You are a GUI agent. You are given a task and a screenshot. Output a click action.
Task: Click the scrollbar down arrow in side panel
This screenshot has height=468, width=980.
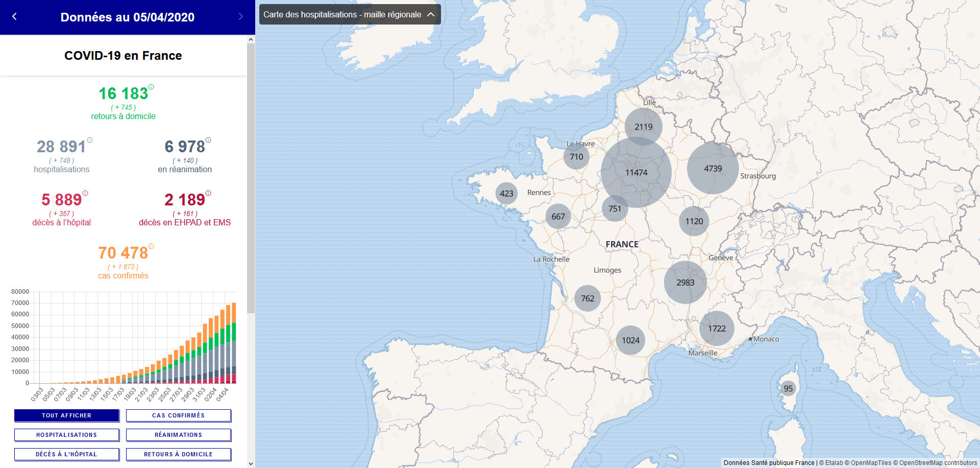click(x=251, y=463)
